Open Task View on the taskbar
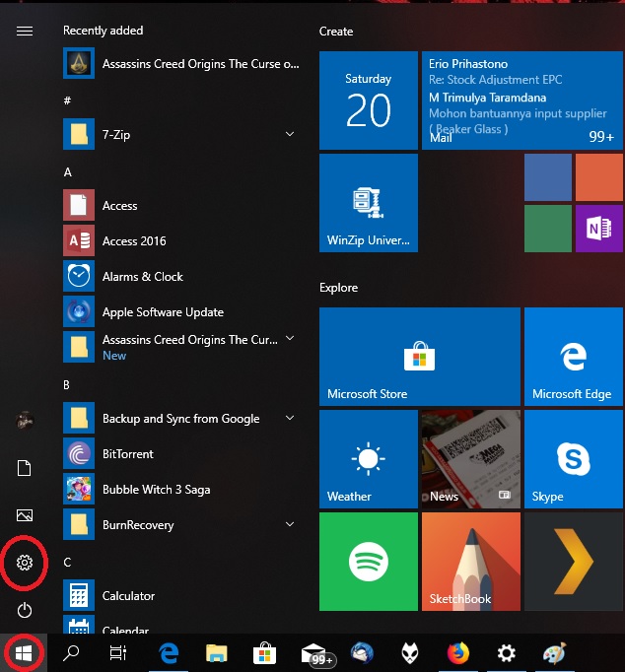This screenshot has width=625, height=672. (x=118, y=653)
